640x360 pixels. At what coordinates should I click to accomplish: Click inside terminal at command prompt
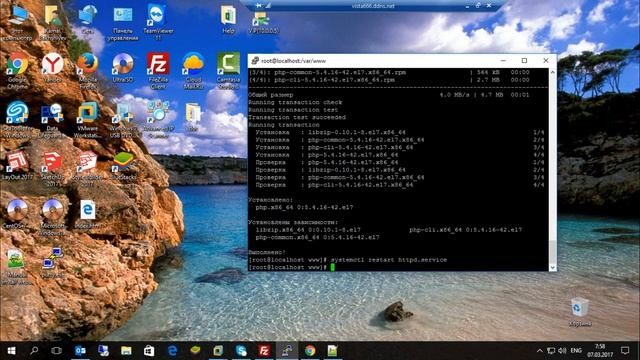pyautogui.click(x=333, y=267)
